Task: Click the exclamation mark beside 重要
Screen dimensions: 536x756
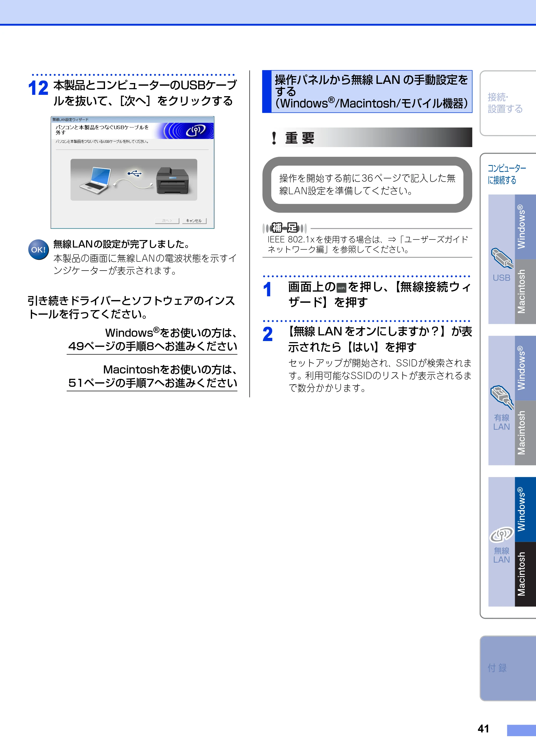Action: [274, 138]
